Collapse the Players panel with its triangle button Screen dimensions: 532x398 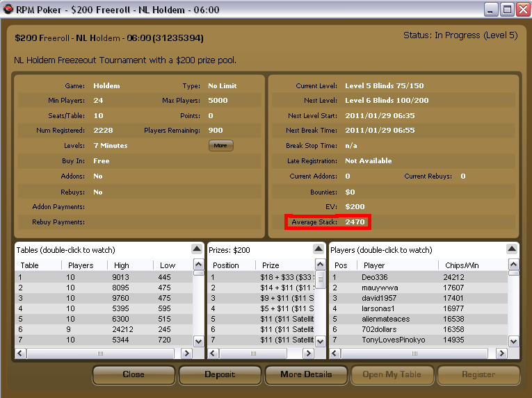click(512, 249)
